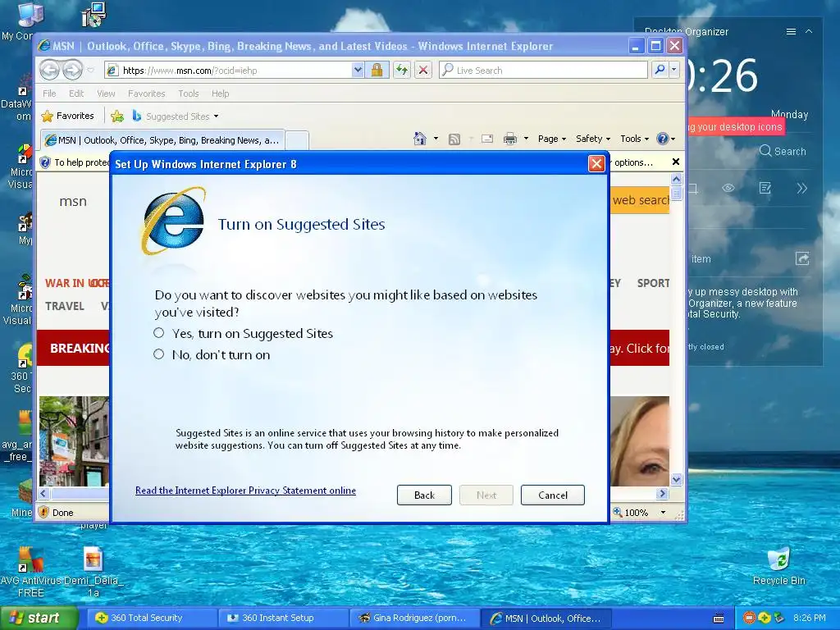The width and height of the screenshot is (840, 630).
Task: Open the Tools menu in menu bar
Action: point(189,94)
